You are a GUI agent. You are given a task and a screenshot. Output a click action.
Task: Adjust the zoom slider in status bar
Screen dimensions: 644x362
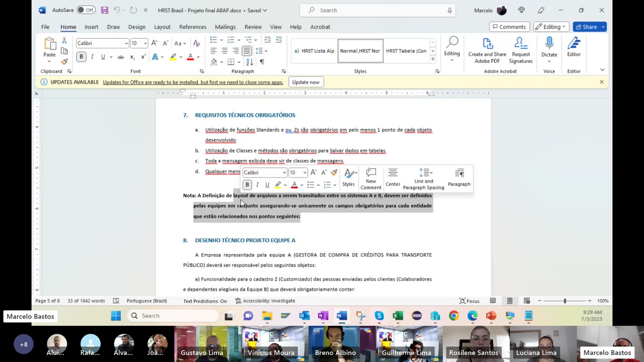(565, 301)
